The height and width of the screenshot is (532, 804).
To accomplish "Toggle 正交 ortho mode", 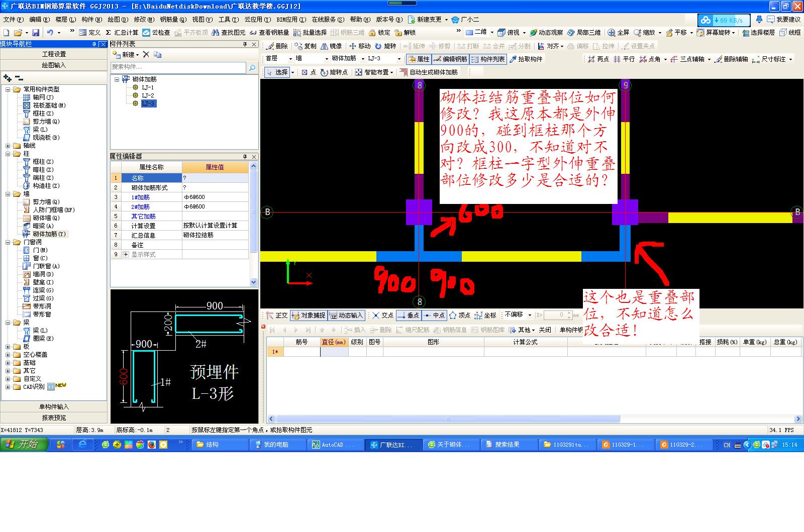I will 277,315.
